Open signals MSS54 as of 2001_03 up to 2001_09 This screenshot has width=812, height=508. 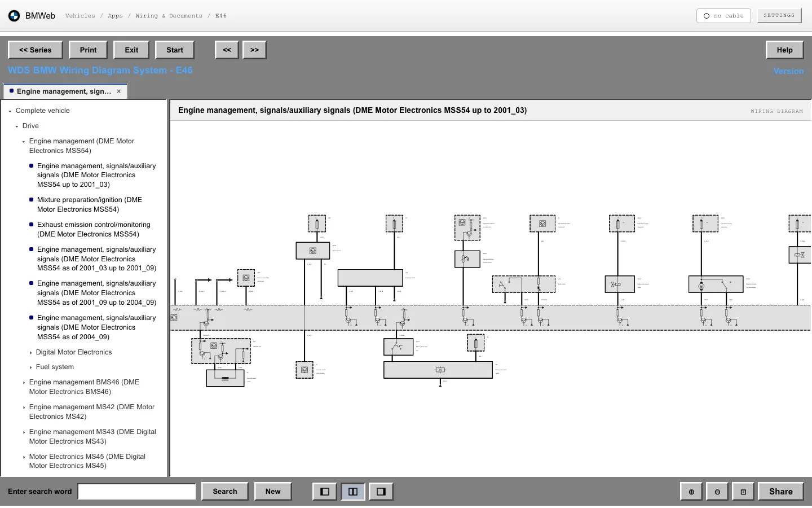click(96, 259)
